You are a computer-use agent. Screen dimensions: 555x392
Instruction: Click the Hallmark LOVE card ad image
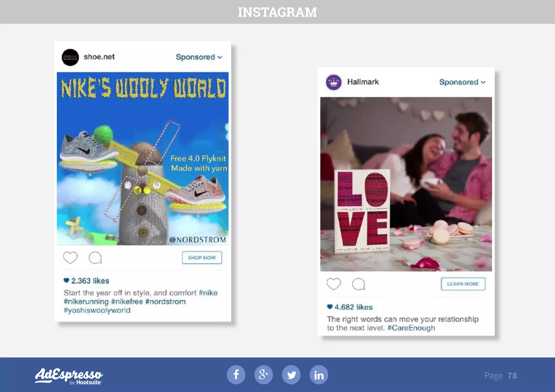tap(406, 184)
